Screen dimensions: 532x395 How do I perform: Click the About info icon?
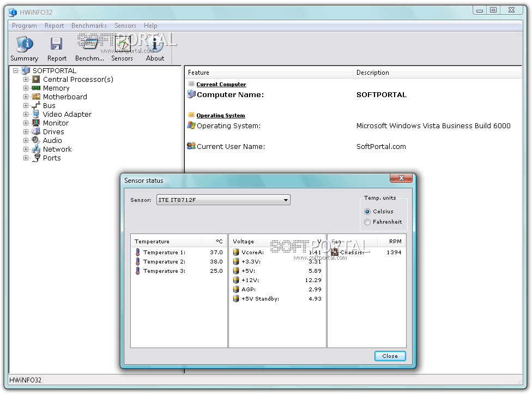tap(155, 44)
